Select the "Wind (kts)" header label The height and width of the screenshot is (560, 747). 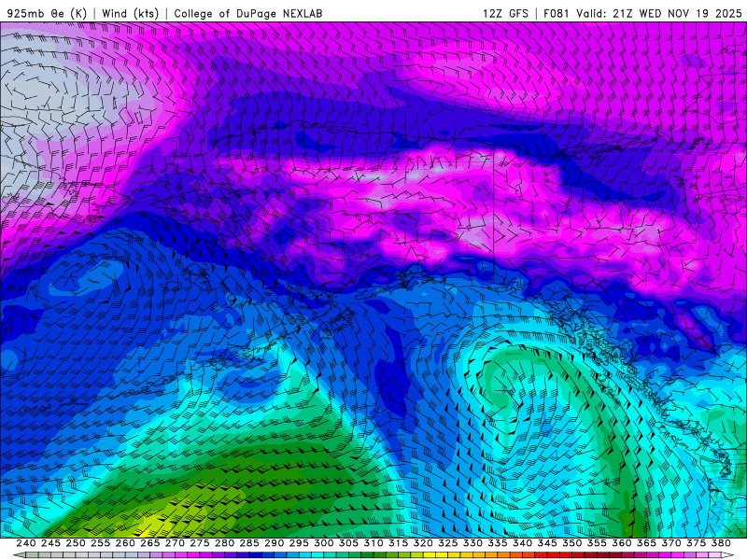click(x=131, y=13)
